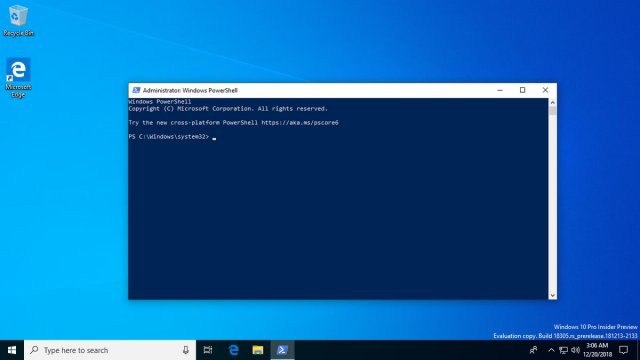Click the PowerShell scrollbar up arrow
Viewport: 640px width, 360px height.
553,102
